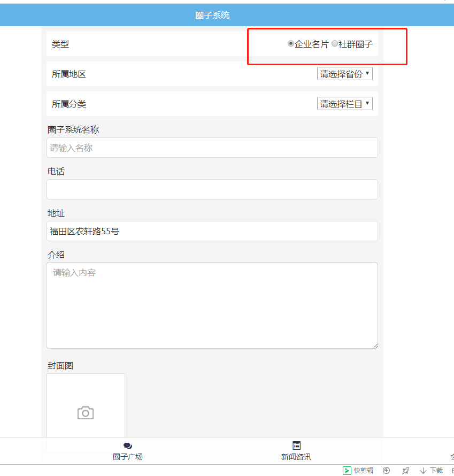Image resolution: width=454 pixels, height=476 pixels.
Task: Click the circular speed icon in status bar
Action: (x=386, y=471)
